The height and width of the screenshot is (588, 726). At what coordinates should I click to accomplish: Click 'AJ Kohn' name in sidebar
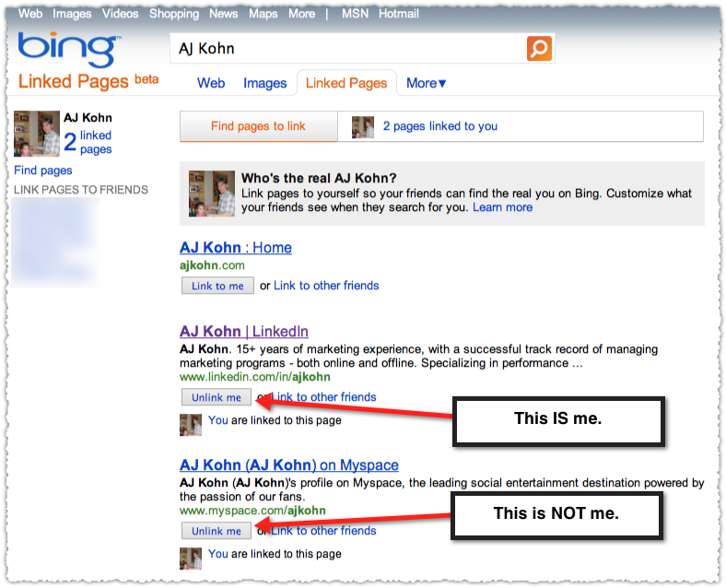click(88, 118)
